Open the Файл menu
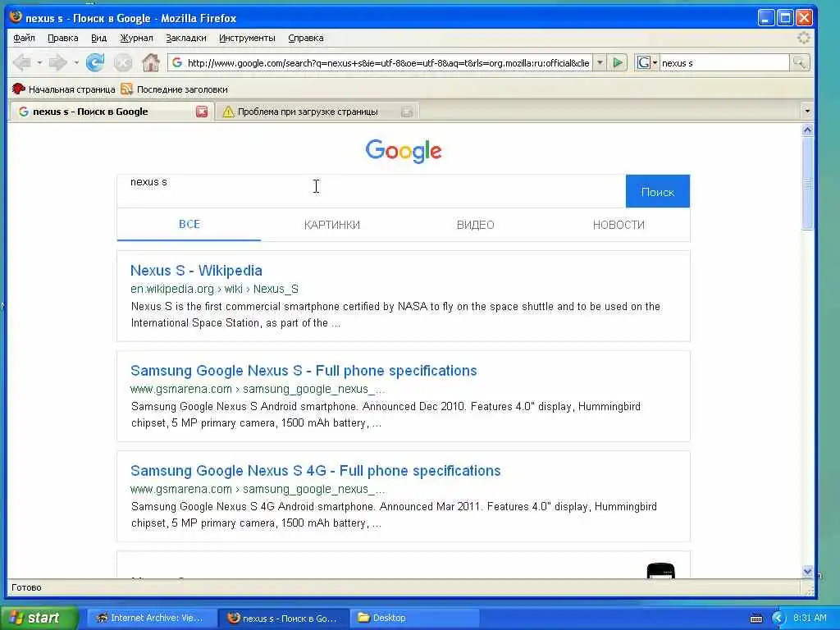 tap(24, 38)
